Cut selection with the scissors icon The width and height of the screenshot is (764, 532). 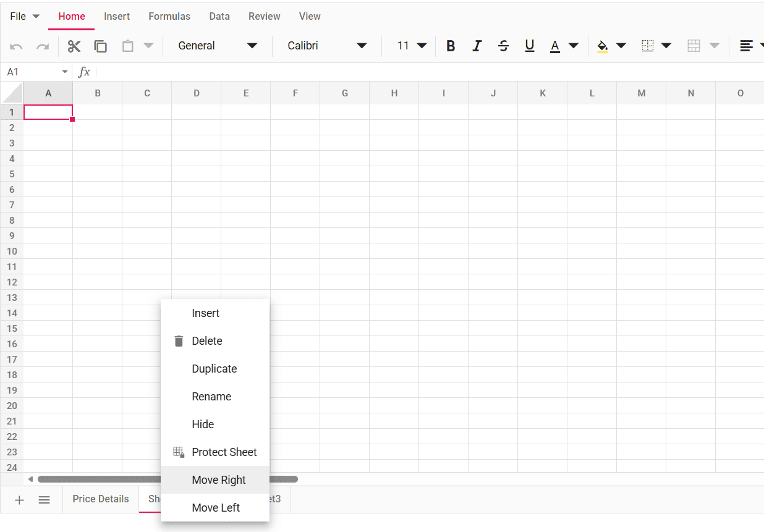(x=74, y=46)
